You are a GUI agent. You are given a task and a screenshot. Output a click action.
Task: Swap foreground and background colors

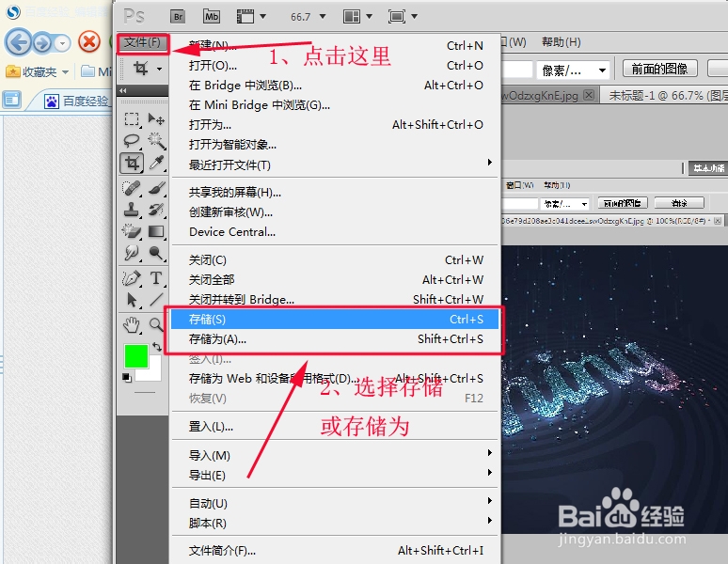tap(157, 347)
